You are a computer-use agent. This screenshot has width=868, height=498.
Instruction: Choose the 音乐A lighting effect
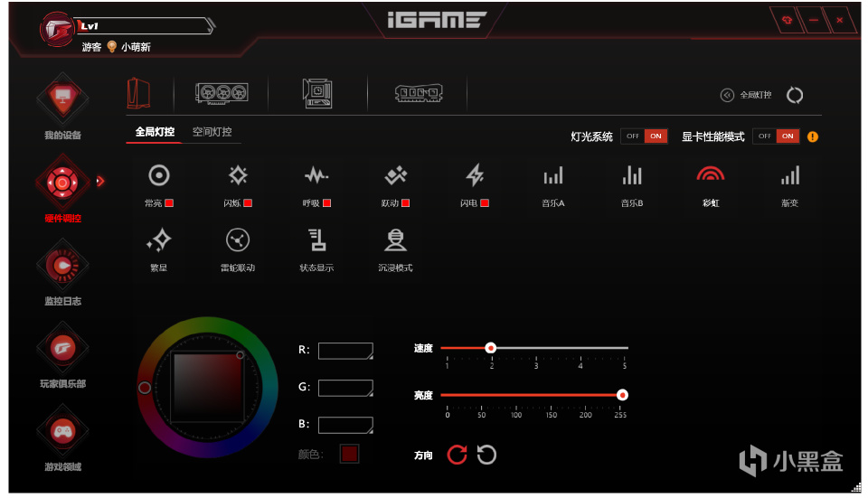pos(553,186)
